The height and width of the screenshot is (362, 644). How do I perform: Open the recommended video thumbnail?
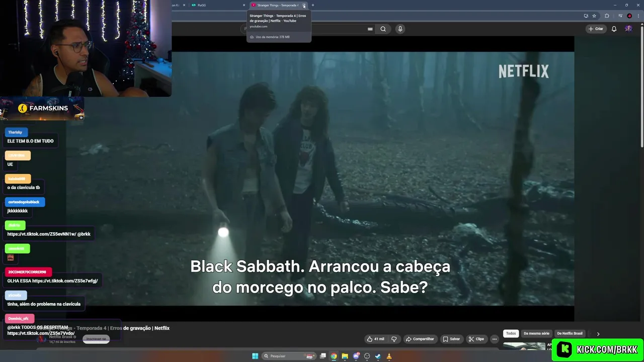[524, 346]
